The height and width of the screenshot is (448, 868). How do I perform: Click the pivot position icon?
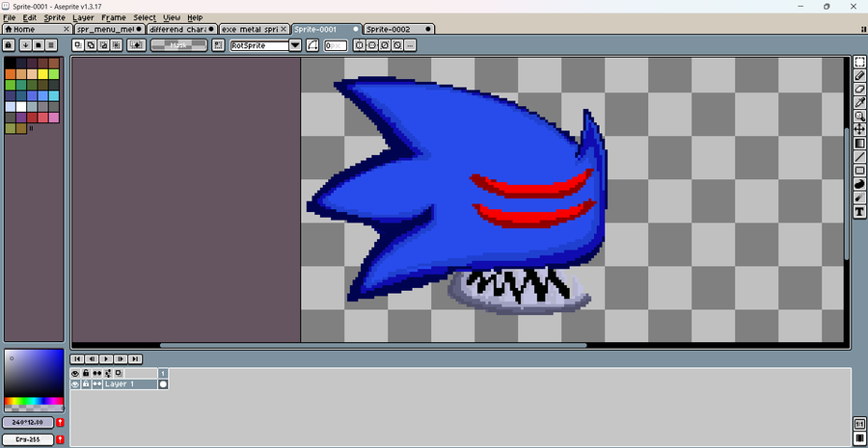point(218,45)
